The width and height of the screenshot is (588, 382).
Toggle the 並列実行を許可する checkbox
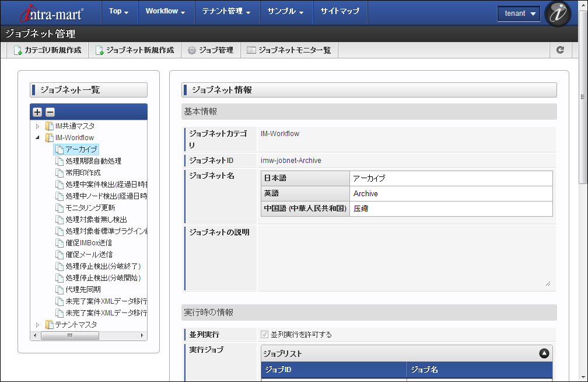264,335
